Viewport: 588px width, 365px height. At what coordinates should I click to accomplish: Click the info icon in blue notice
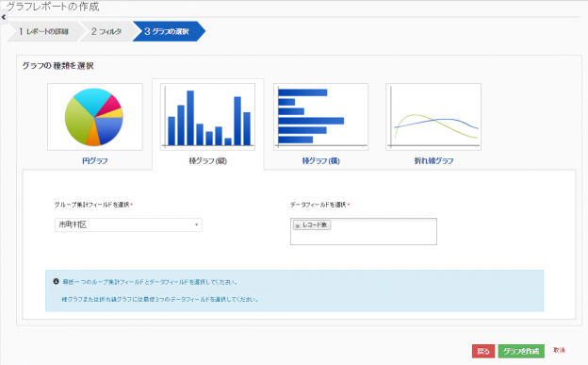56,281
